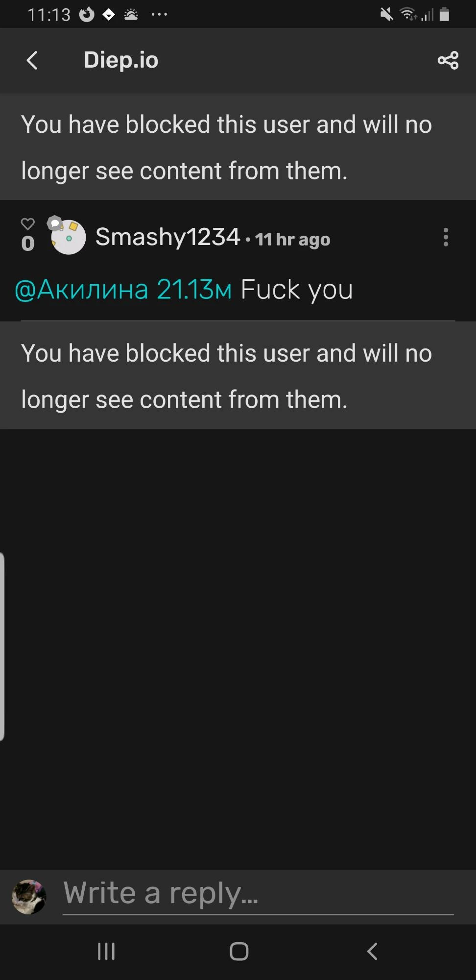Tap the Android navigation back button

pyautogui.click(x=372, y=952)
